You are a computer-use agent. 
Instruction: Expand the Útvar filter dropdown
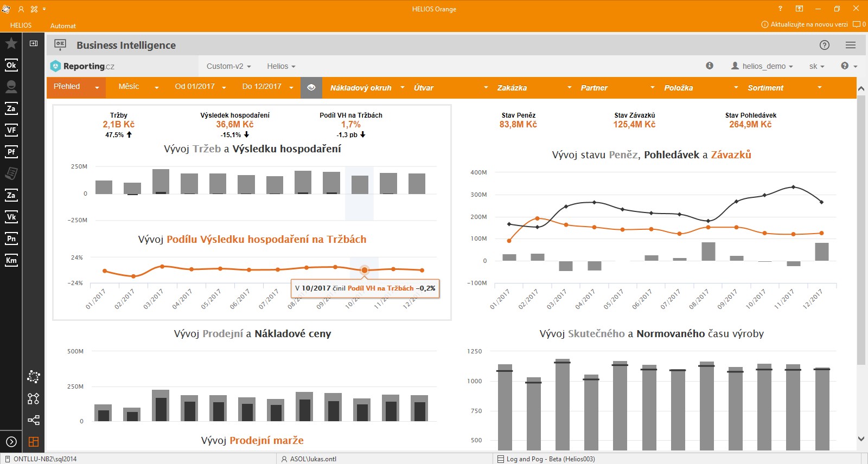coord(451,88)
